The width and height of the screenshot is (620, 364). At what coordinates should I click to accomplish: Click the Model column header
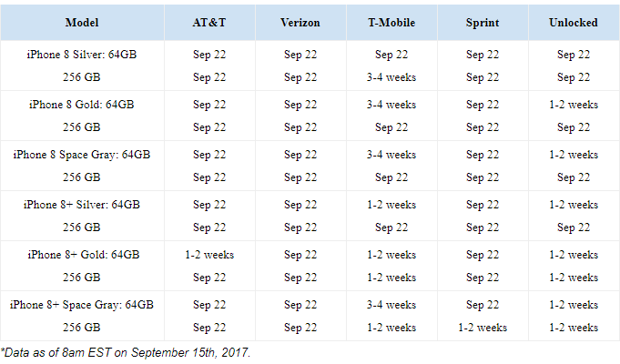(x=83, y=23)
